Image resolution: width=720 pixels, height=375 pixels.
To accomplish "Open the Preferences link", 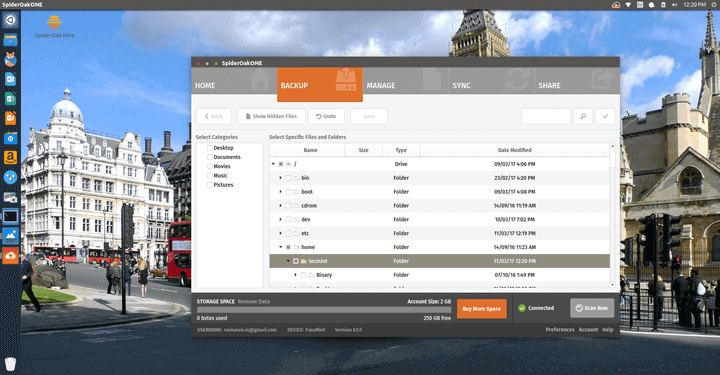I will click(560, 330).
